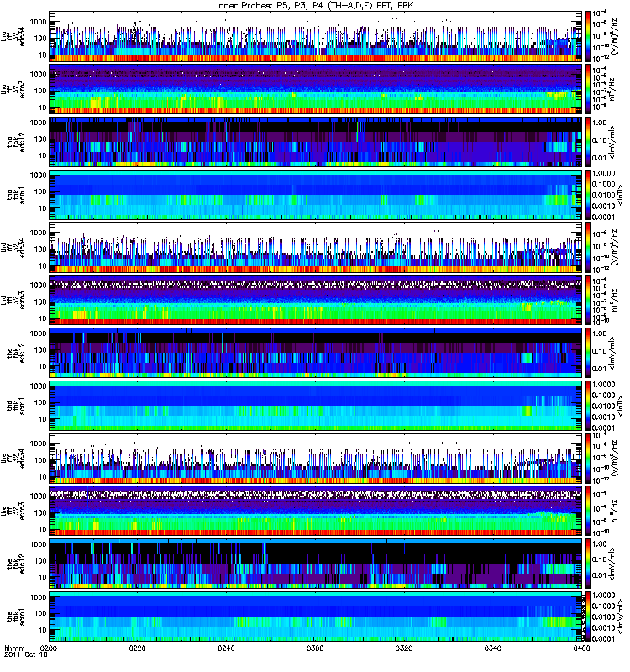Click the color bar of tha edc34 panel
Image resolution: width=630 pixels, height=672 pixels.
point(589,37)
